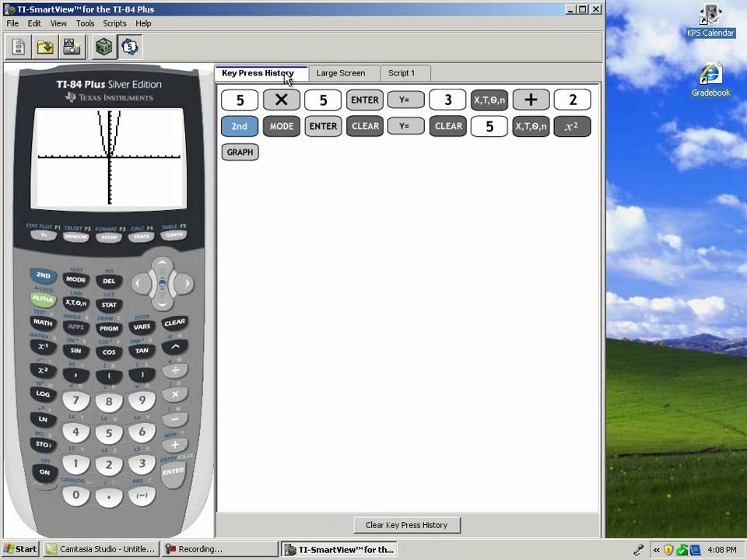This screenshot has height=560, width=747.
Task: Switch to the Script 1 tab
Action: pos(402,73)
